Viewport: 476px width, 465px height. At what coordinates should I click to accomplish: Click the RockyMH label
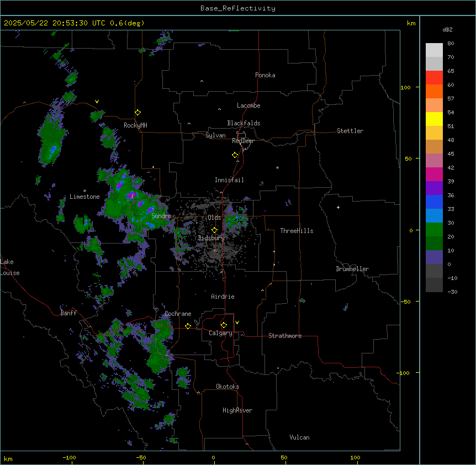pyautogui.click(x=135, y=125)
